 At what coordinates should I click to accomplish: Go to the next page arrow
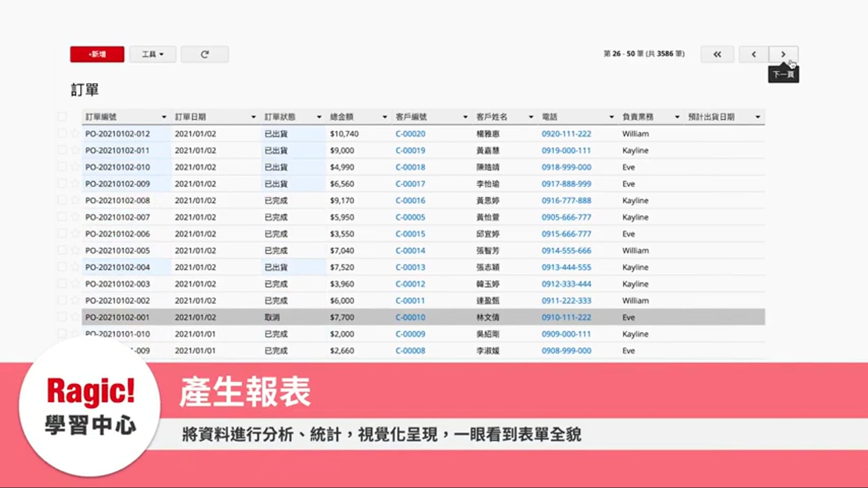click(783, 54)
